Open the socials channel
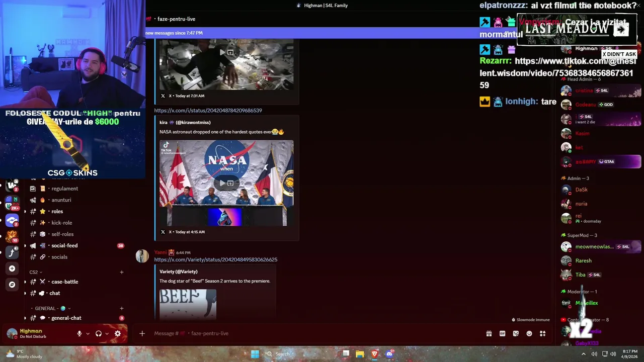 pos(59,257)
